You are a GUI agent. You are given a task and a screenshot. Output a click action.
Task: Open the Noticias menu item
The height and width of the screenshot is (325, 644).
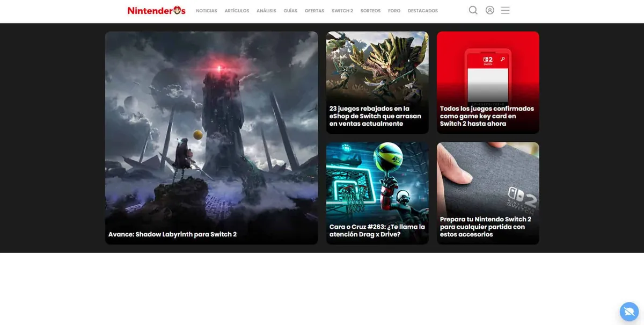(207, 11)
